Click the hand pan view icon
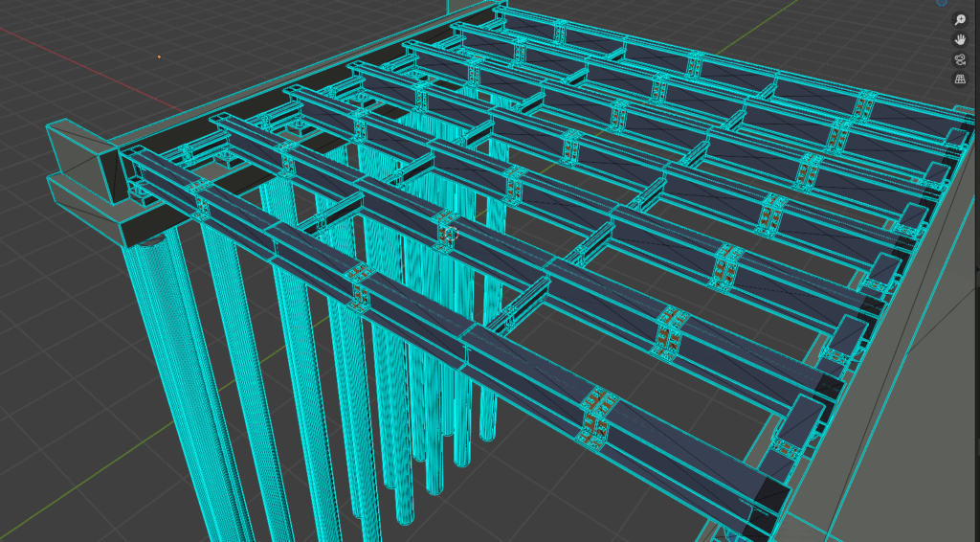 959,40
